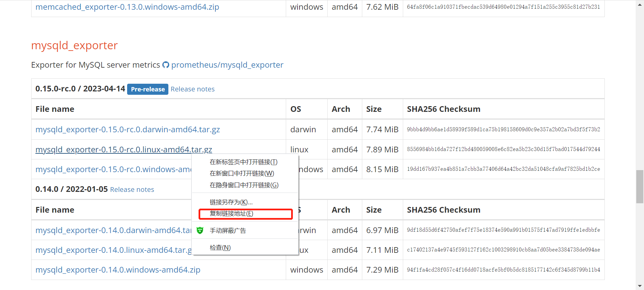Open the prometheus/mysqld_exporter repository link
Image resolution: width=644 pixels, height=290 pixels.
point(227,65)
